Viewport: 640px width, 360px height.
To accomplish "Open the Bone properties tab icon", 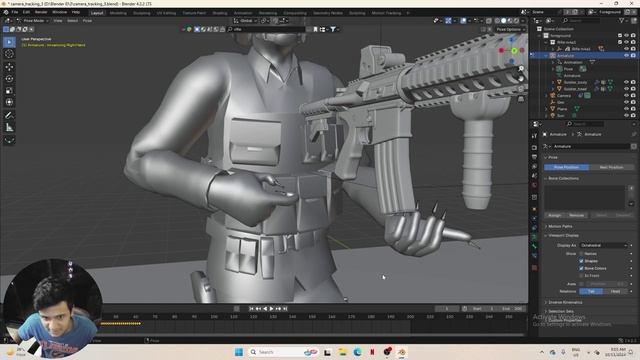I will pyautogui.click(x=534, y=246).
